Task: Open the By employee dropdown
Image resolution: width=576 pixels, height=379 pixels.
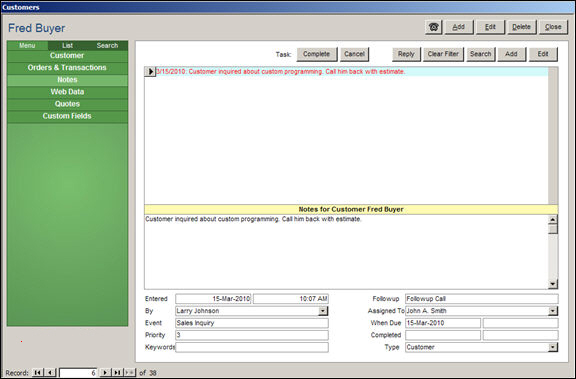Action: pos(323,311)
